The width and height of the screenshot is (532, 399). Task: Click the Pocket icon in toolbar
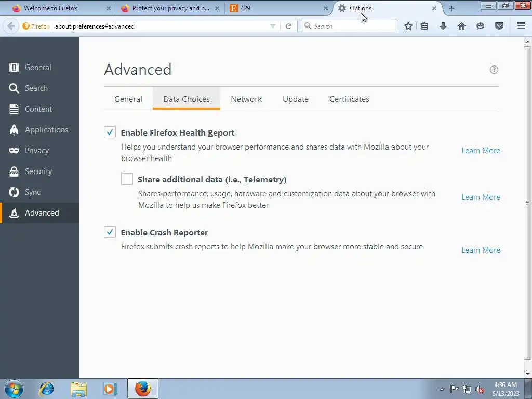point(499,26)
